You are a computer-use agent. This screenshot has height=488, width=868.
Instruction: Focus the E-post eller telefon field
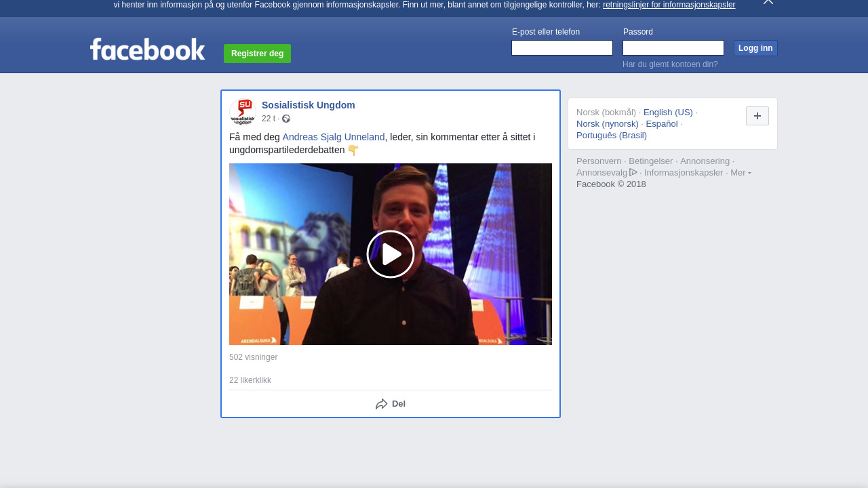click(x=562, y=48)
